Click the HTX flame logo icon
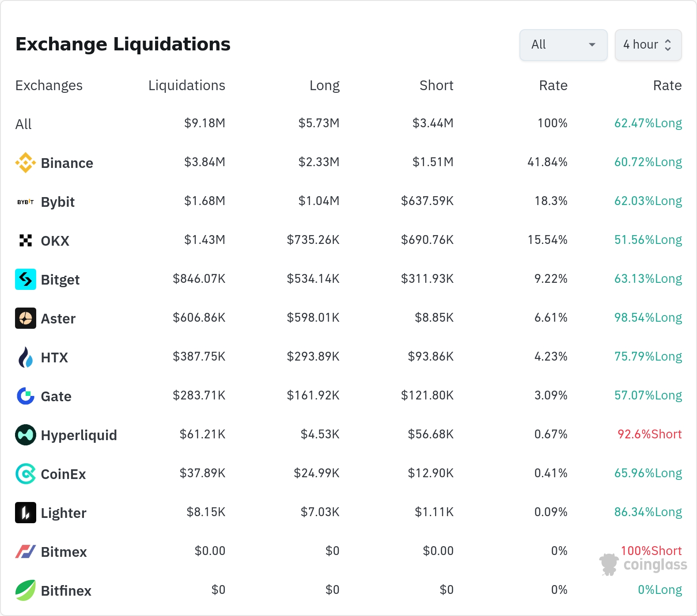697x616 pixels. (x=26, y=357)
